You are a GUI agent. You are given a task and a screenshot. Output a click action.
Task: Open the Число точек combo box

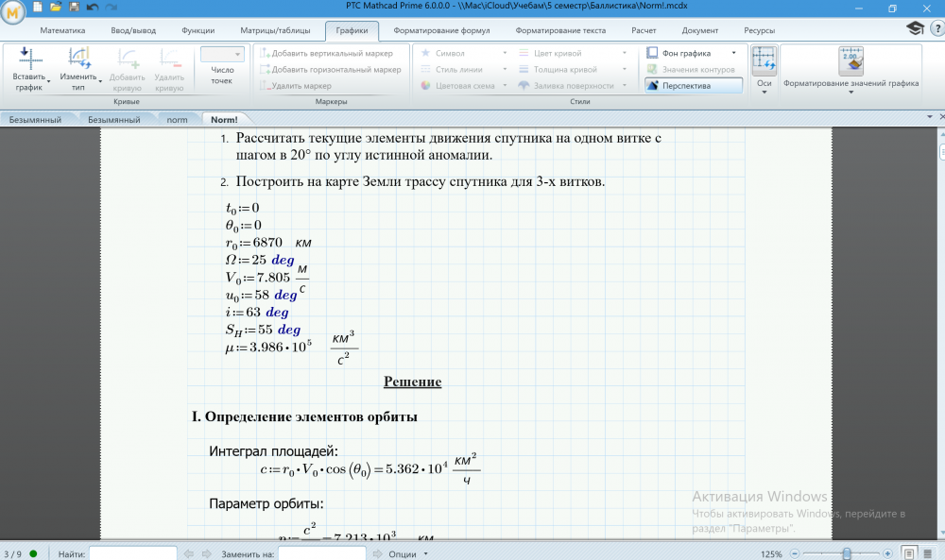pos(222,55)
